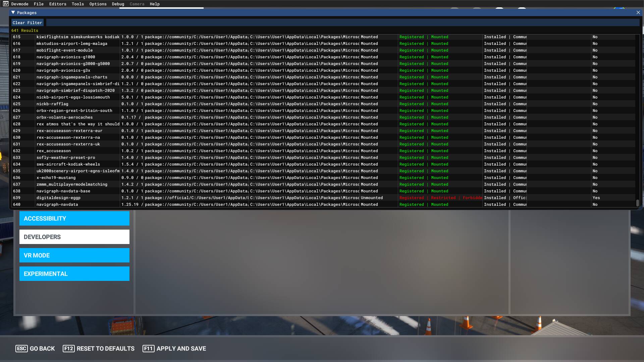Click the Clear Filter button
Image resolution: width=644 pixels, height=362 pixels.
point(27,23)
